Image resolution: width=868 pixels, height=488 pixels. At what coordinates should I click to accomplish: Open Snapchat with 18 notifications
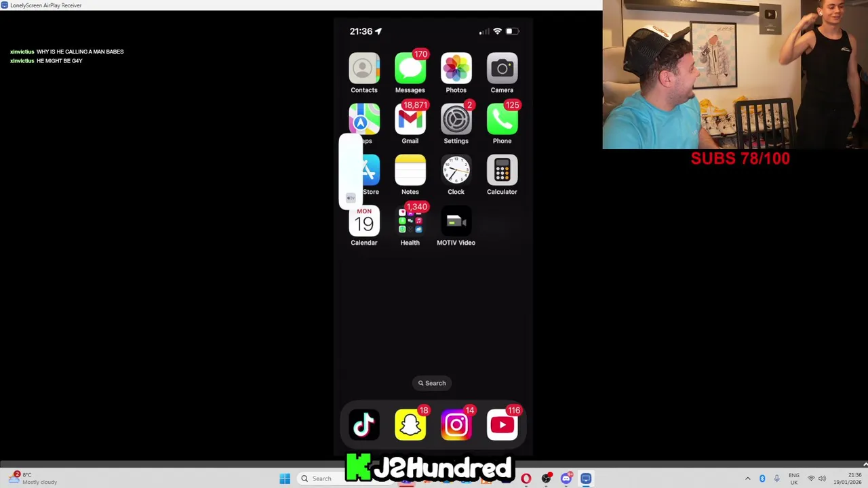[x=410, y=425]
